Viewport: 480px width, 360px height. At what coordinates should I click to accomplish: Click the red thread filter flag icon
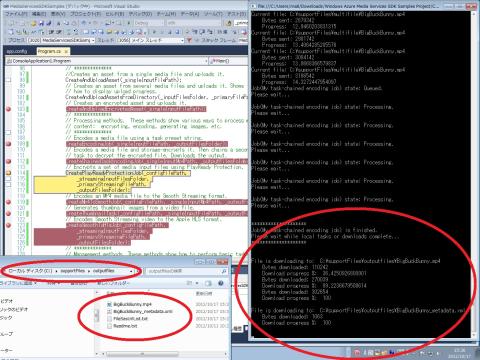tap(189, 40)
